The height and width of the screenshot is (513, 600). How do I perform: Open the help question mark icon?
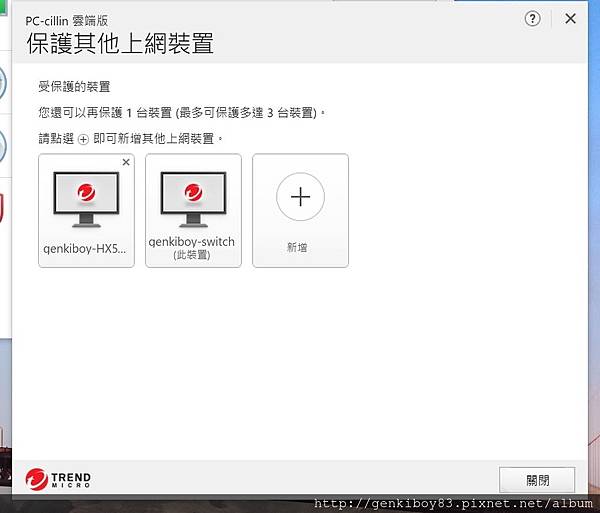[532, 18]
